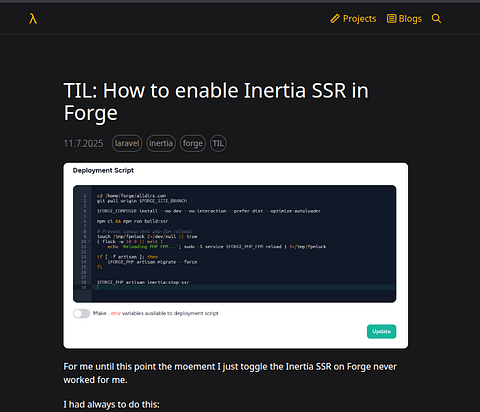Click the 11.7.2025 post date
The height and width of the screenshot is (412, 480).
pos(83,143)
